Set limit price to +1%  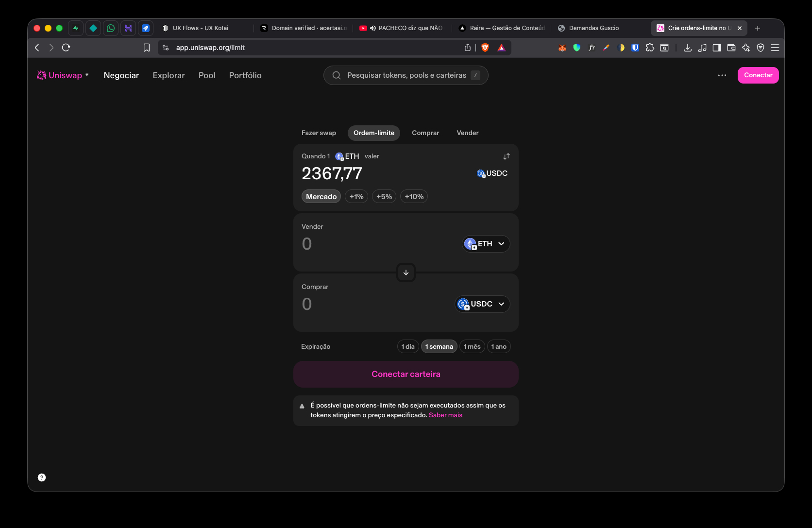[356, 197]
